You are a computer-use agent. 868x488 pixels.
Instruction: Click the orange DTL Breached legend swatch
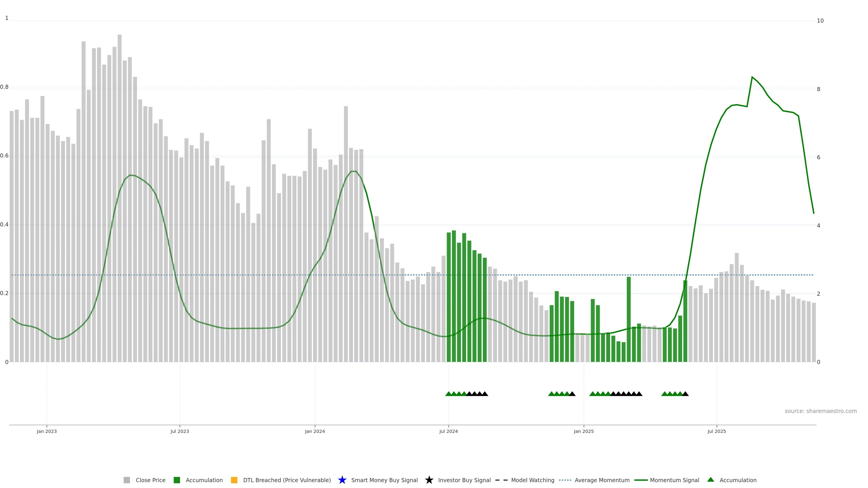pyautogui.click(x=234, y=480)
